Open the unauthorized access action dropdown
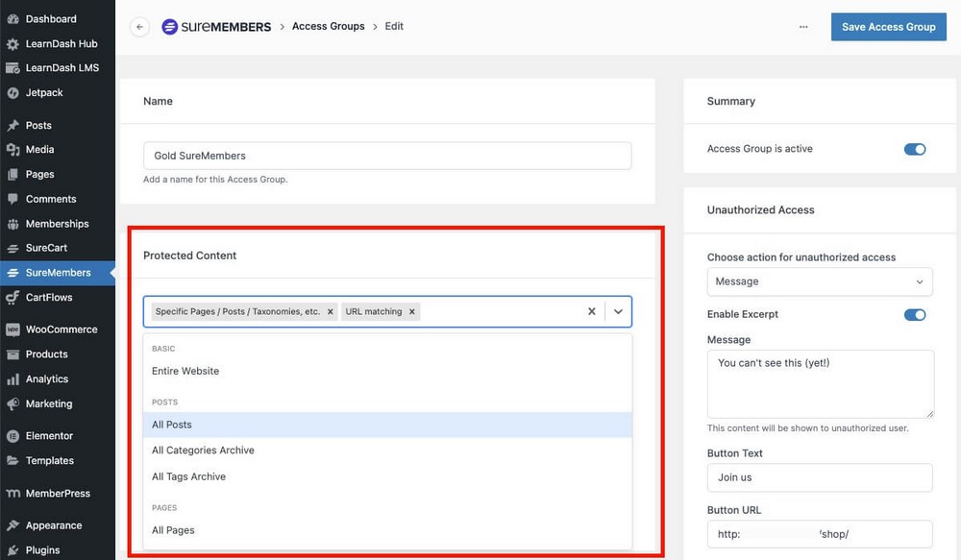 [820, 281]
